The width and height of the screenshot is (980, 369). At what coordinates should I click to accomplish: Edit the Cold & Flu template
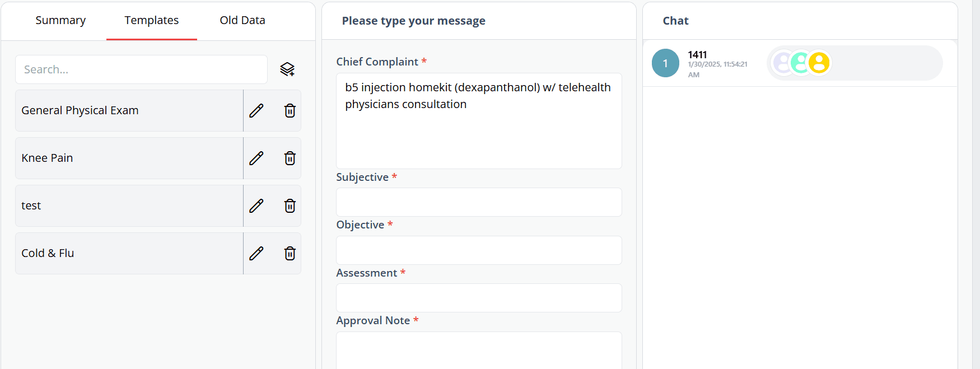[256, 254]
